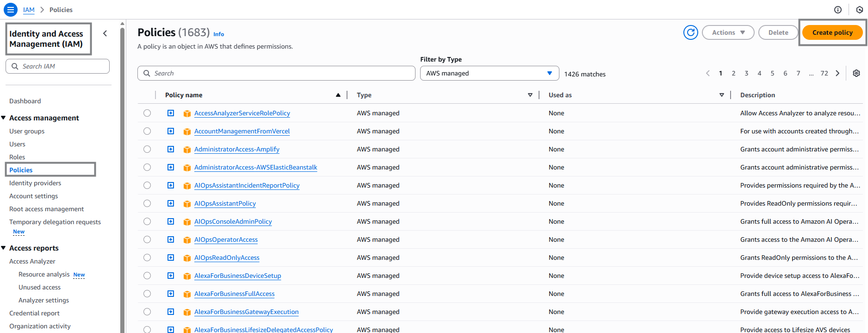Image resolution: width=868 pixels, height=333 pixels.
Task: Click the orange box icon for AccessAnalyzerServiceRolePolicy
Action: click(x=187, y=113)
